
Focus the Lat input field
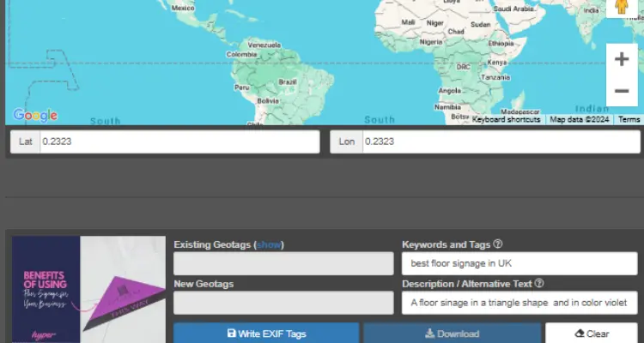(x=179, y=141)
